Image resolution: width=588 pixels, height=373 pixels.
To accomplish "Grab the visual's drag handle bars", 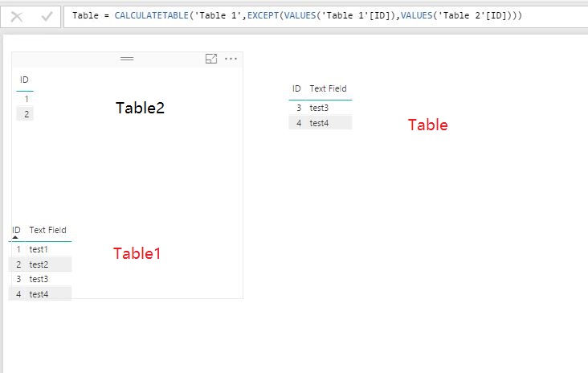I will (127, 59).
